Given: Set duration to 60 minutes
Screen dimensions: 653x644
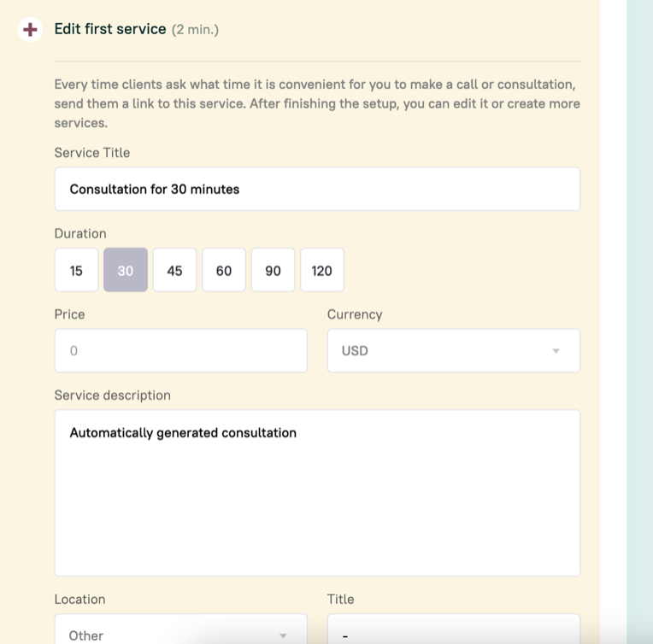Looking at the screenshot, I should (224, 270).
